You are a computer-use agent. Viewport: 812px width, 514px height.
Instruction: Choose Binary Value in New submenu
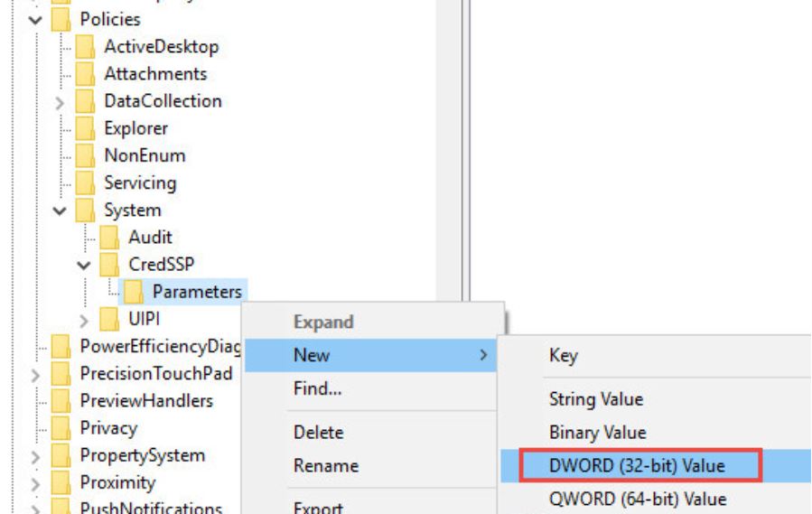597,432
